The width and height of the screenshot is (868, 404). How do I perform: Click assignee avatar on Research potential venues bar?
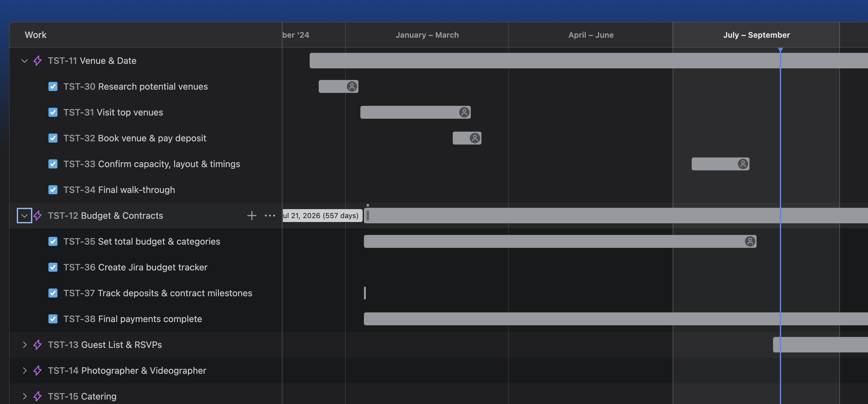point(352,86)
